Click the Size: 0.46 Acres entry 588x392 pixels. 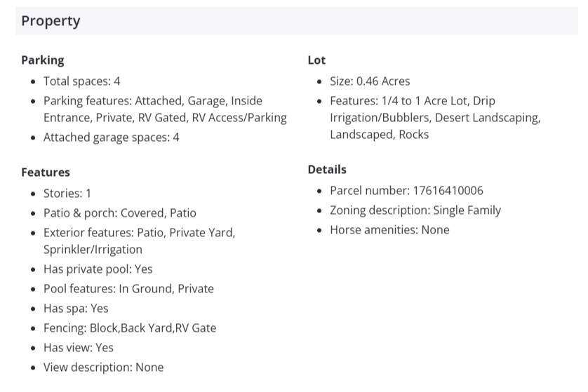click(370, 81)
